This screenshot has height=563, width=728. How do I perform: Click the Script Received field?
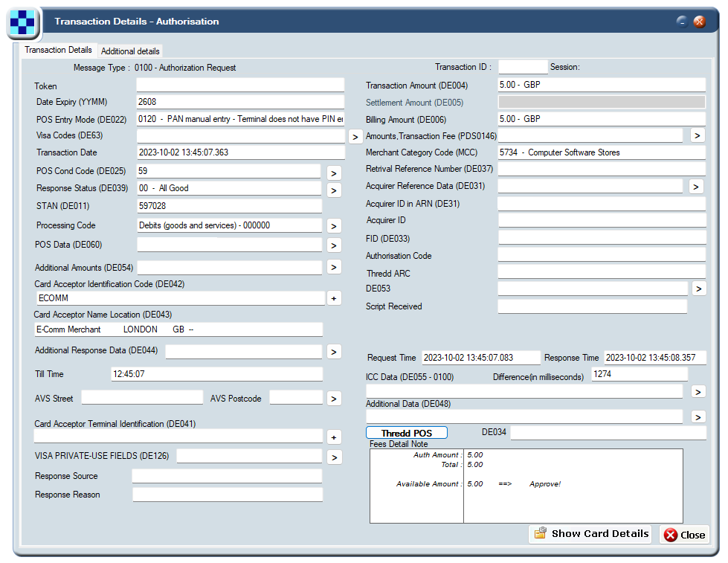click(593, 306)
